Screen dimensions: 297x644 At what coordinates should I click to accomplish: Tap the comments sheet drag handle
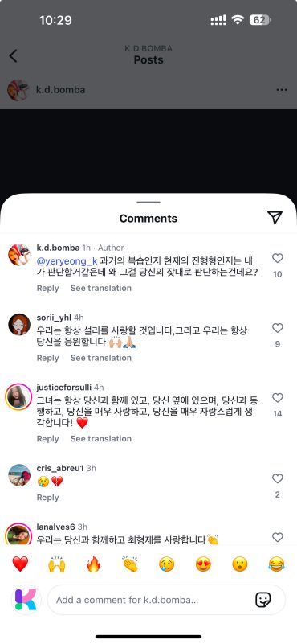[x=148, y=202]
